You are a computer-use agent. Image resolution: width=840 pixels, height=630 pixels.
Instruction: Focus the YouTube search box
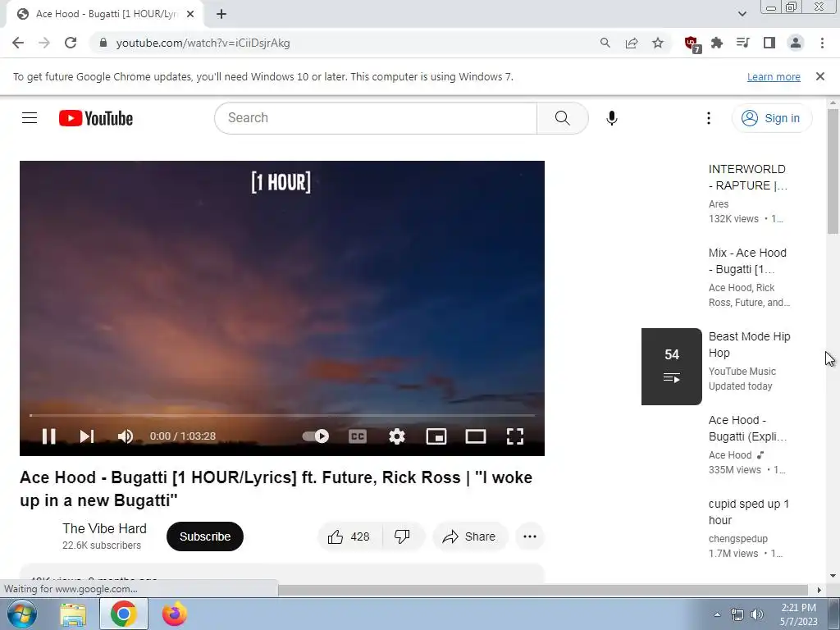(376, 118)
